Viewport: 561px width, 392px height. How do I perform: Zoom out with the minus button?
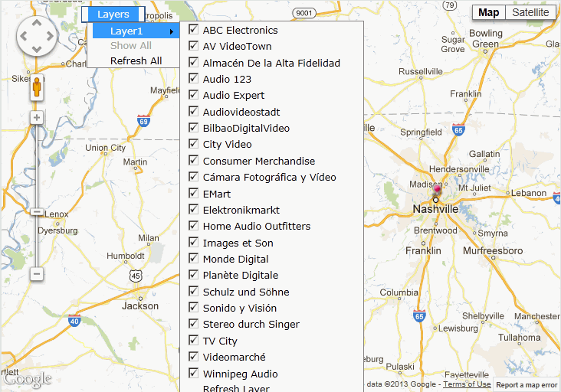pos(37,274)
